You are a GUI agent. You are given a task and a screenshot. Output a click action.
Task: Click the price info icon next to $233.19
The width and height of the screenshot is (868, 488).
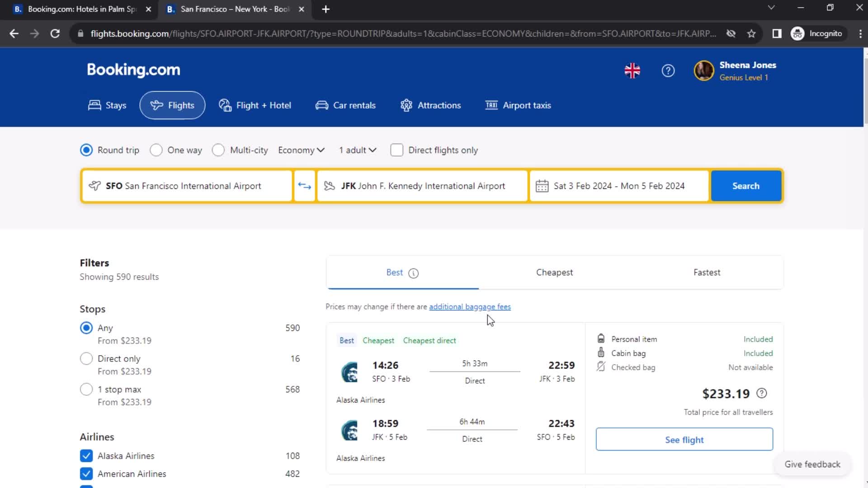tap(762, 393)
